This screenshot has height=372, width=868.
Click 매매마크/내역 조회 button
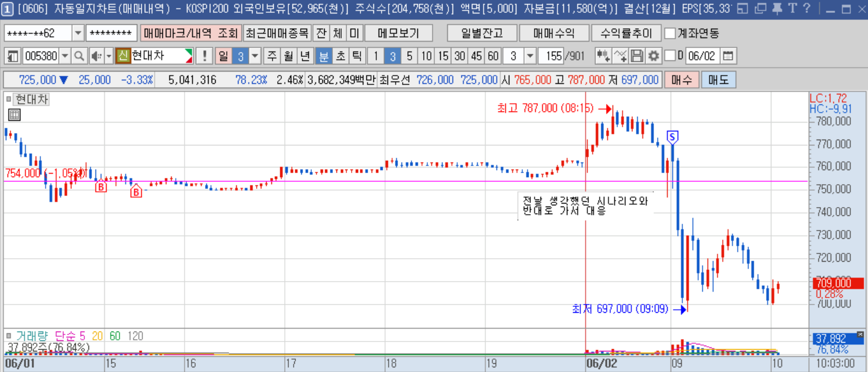pyautogui.click(x=190, y=33)
